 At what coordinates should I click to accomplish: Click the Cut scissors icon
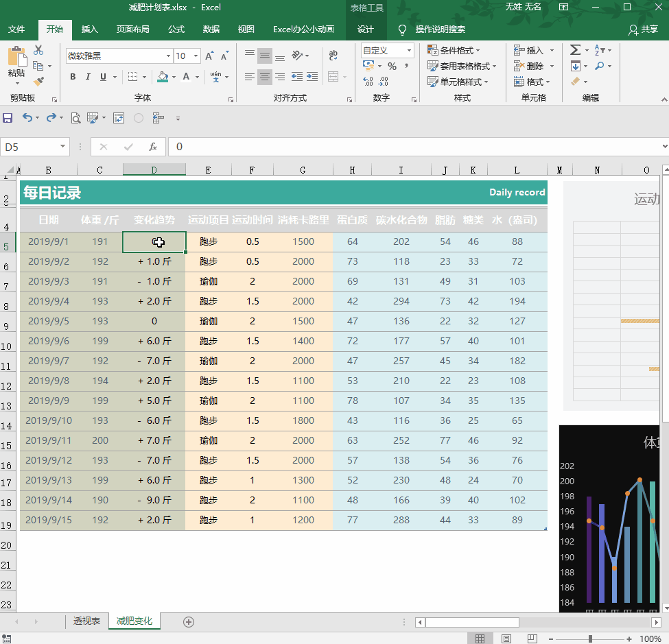click(x=38, y=50)
